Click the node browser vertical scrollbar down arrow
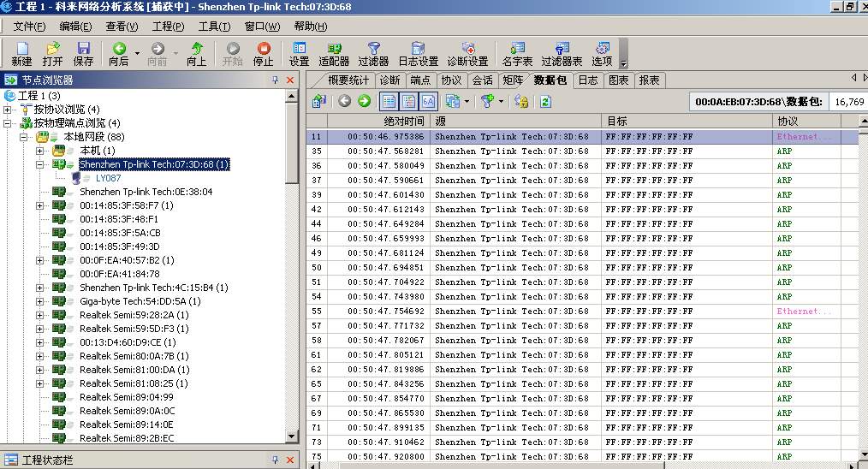The width and height of the screenshot is (868, 469). 291,436
